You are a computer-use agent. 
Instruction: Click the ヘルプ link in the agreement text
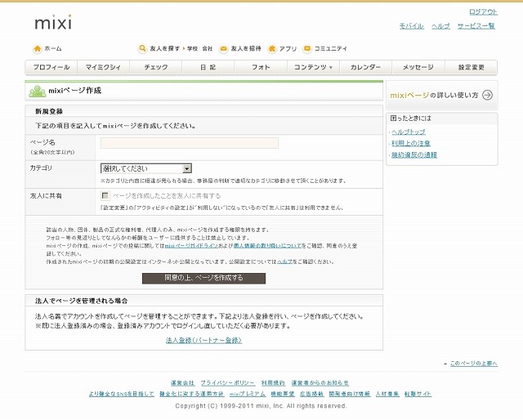coord(285,261)
